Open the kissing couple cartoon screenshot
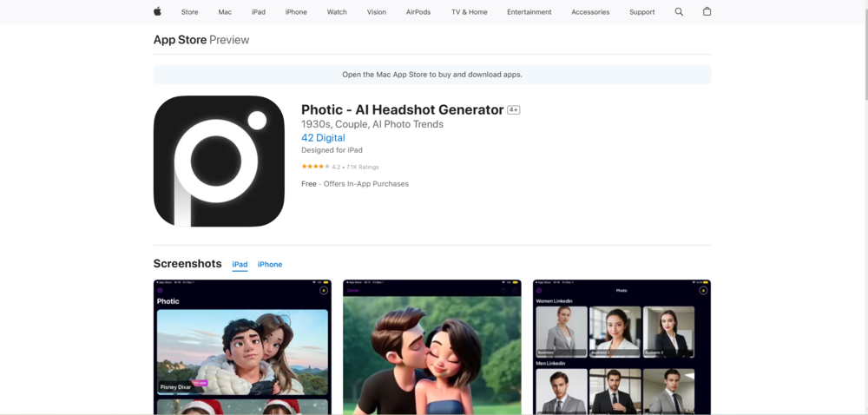The image size is (868, 415). point(431,347)
